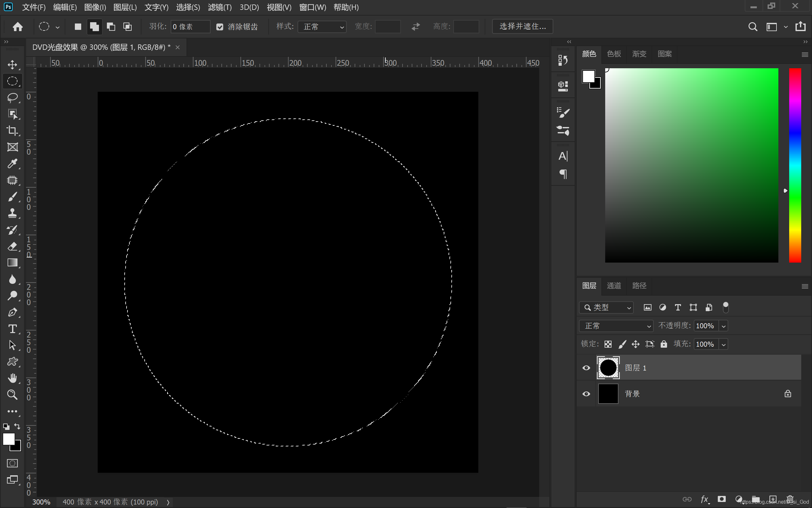Screen dimensions: 812x508
Task: Switch to the 通道 tab
Action: coord(614,285)
